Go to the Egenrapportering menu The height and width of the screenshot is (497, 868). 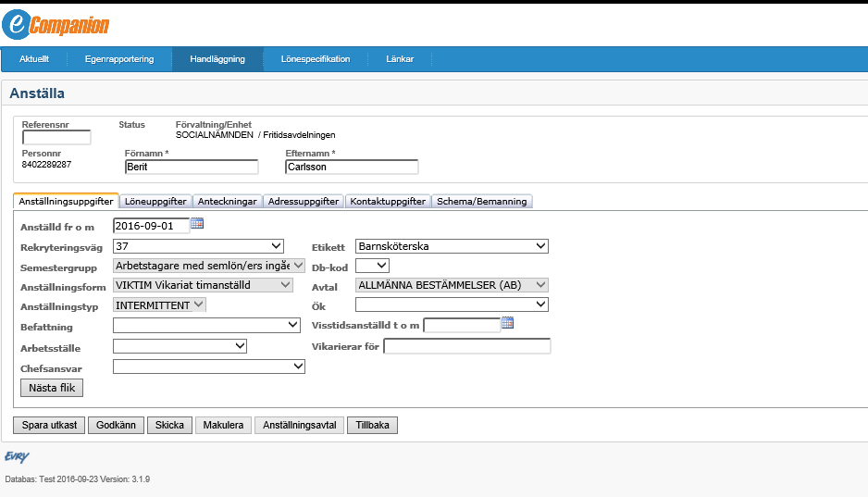118,59
